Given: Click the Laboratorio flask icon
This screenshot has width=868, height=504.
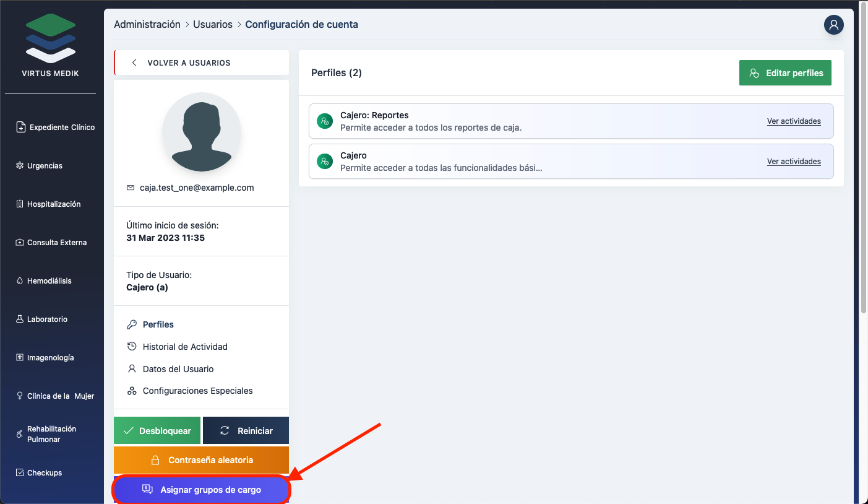Looking at the screenshot, I should point(20,319).
